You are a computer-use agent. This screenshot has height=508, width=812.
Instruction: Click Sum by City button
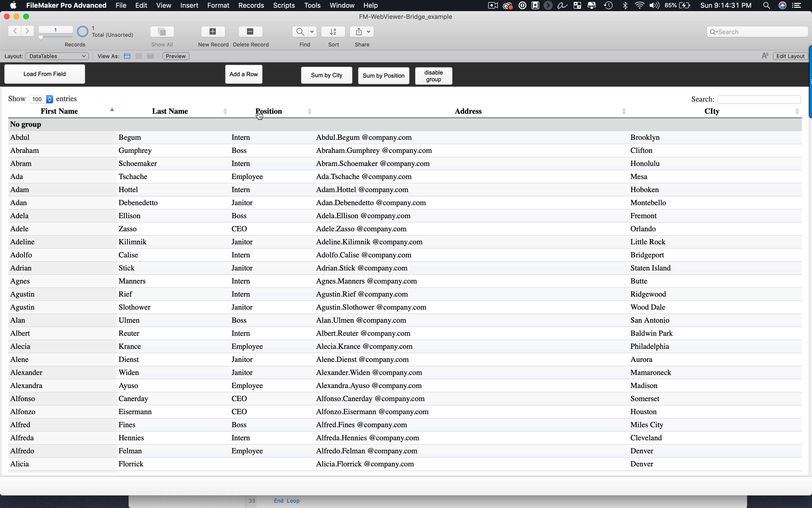[326, 75]
